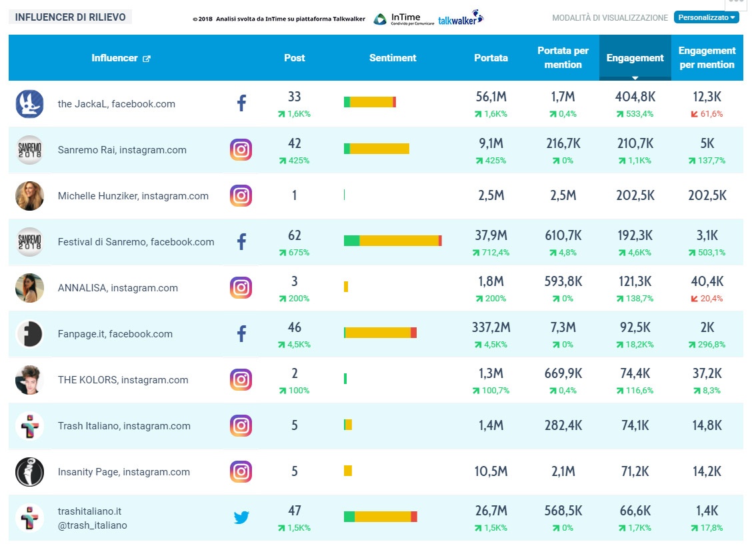Click the sentiment bar for trashitaliano.it
Screen dimensions: 756x556
pos(381,517)
